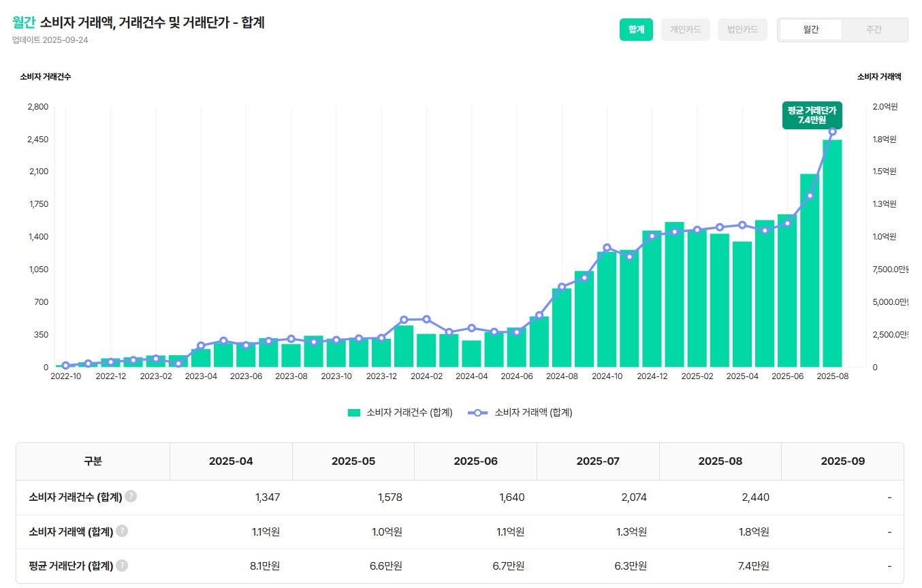922x588 pixels.
Task: Click the 소비자 거래액 (합계) legend label
Action: coord(533,412)
